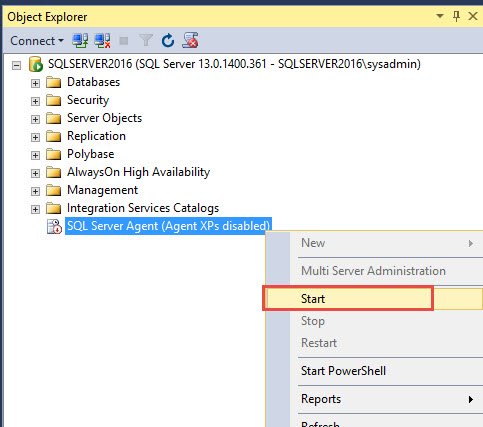
Task: Click the Polybase folder icon
Action: [x=53, y=154]
